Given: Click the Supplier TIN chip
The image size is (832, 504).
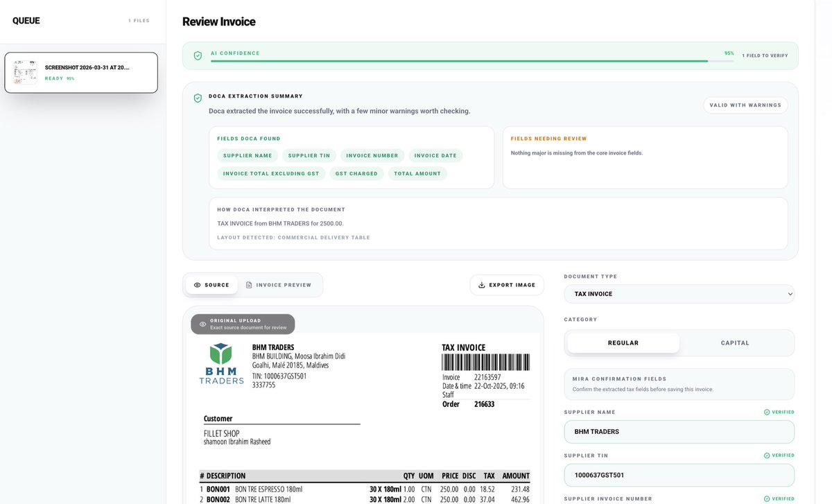Looking at the screenshot, I should coord(309,155).
